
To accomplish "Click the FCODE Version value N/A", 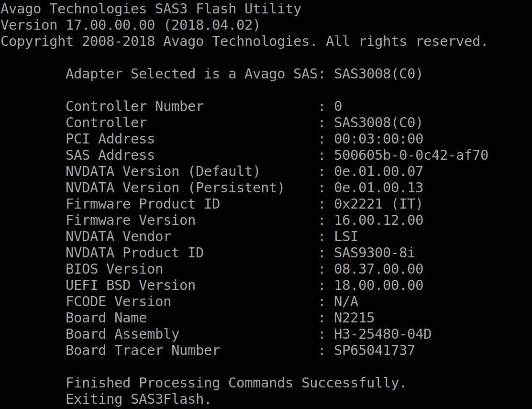I will click(x=346, y=301).
